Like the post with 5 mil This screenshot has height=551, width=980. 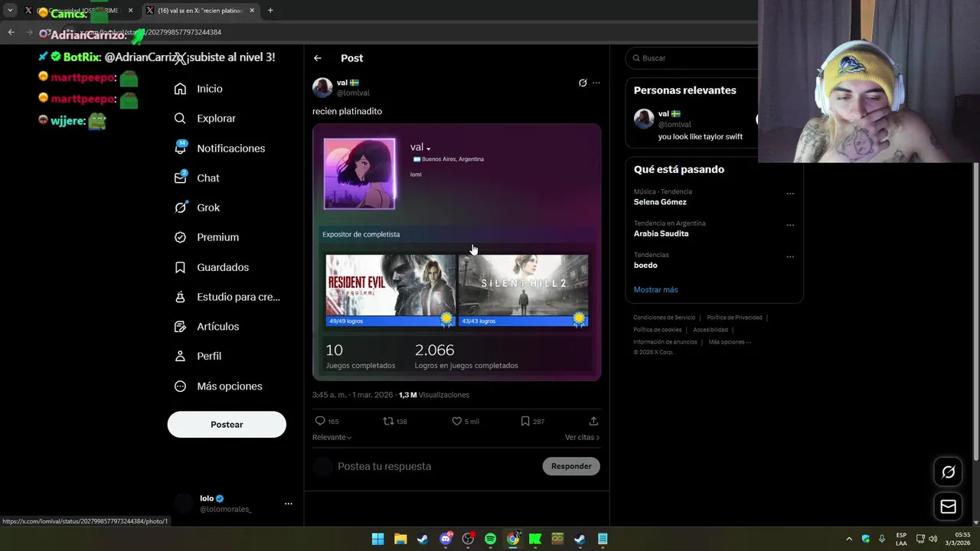[456, 421]
